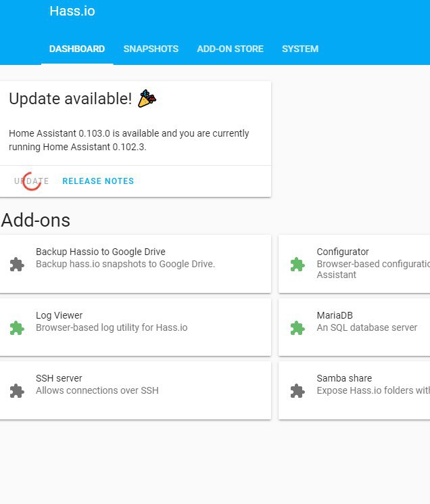Click the 'Update available!' heading
This screenshot has height=504, width=430.
coord(70,99)
